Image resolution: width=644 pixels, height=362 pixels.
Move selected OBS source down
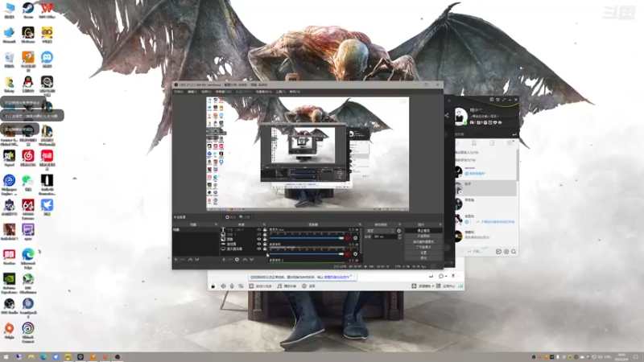251,259
